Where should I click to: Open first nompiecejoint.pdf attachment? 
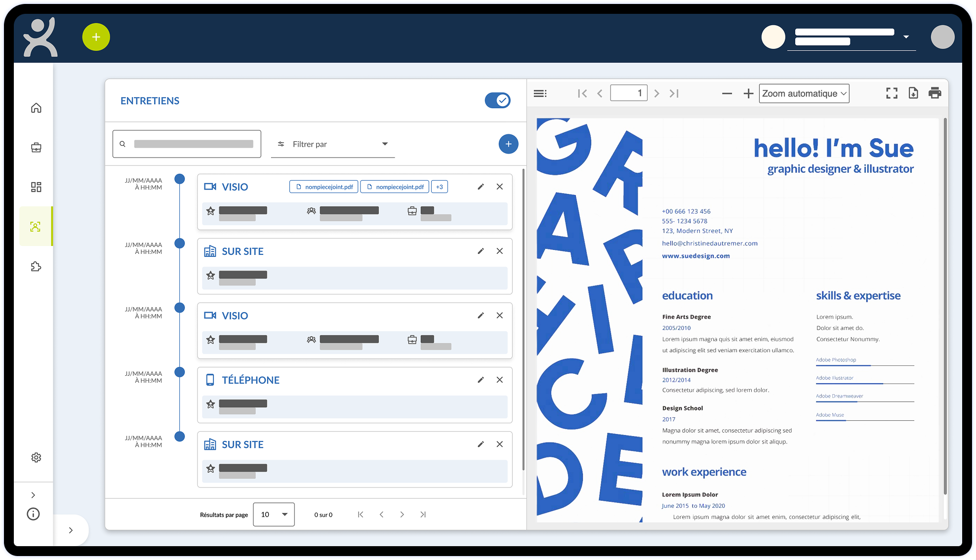tap(324, 187)
